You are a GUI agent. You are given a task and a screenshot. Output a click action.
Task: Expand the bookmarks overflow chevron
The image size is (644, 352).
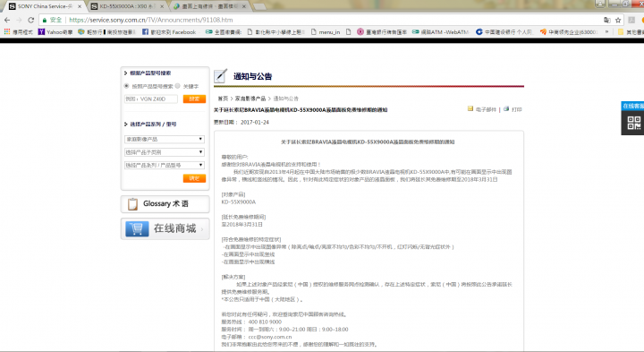(606, 31)
